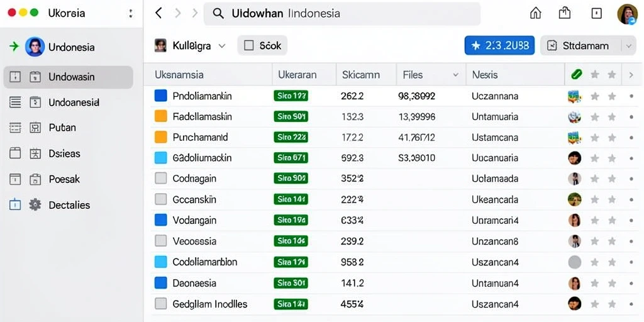Click the Uolamaada cell in the Nesris column
This screenshot has width=644, height=322.
tap(495, 179)
